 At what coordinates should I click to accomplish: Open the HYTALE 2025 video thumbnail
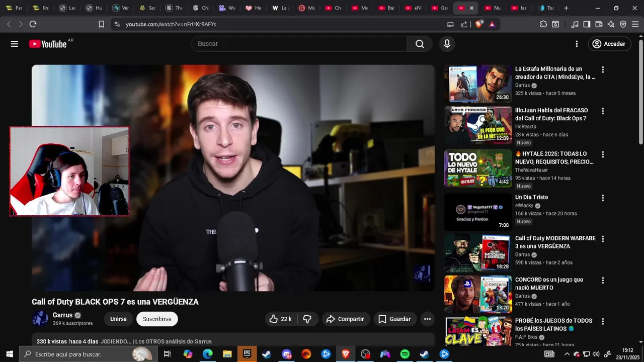[x=478, y=168]
